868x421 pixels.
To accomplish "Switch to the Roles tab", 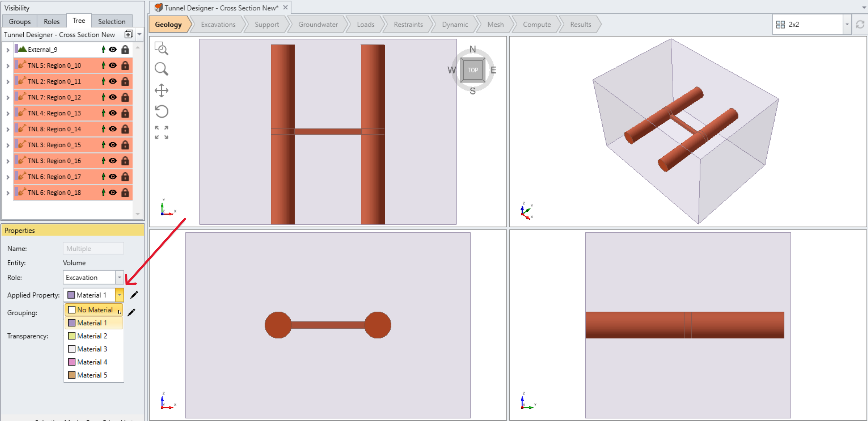I will click(x=51, y=21).
